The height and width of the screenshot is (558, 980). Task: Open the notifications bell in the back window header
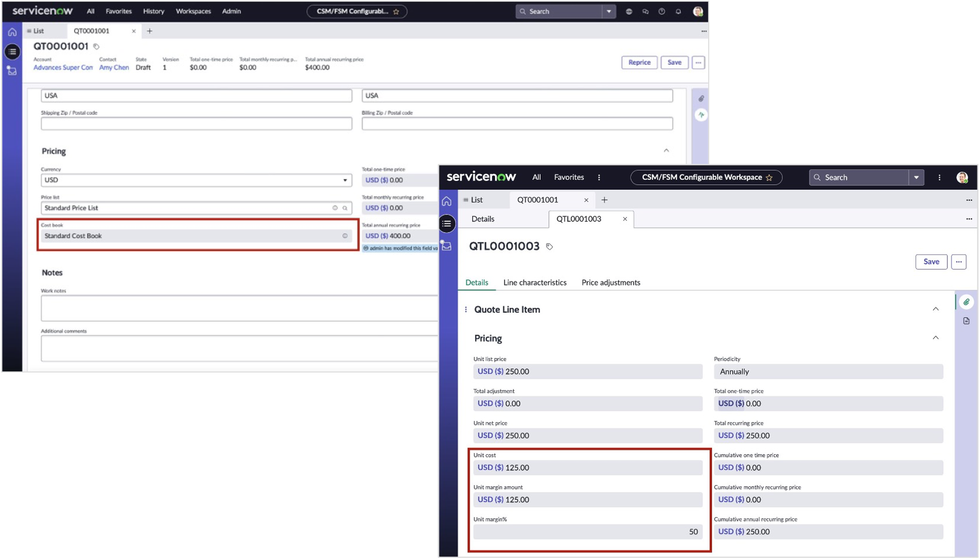(x=678, y=12)
